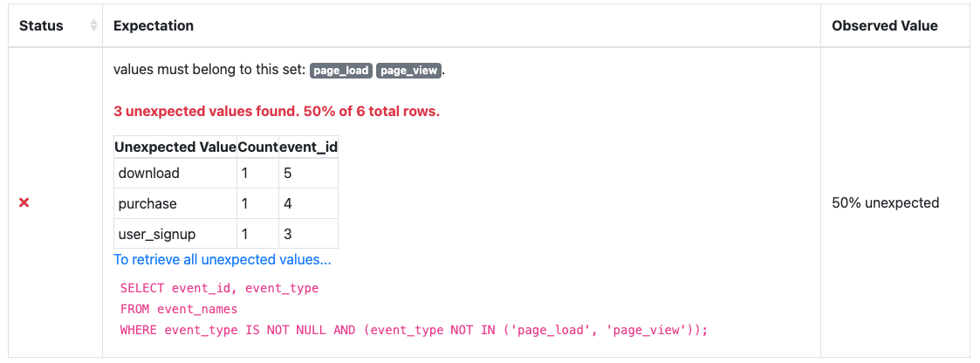Click event_id 3 in user_signup row
Viewport: 980px width, 363px height.
(x=309, y=234)
